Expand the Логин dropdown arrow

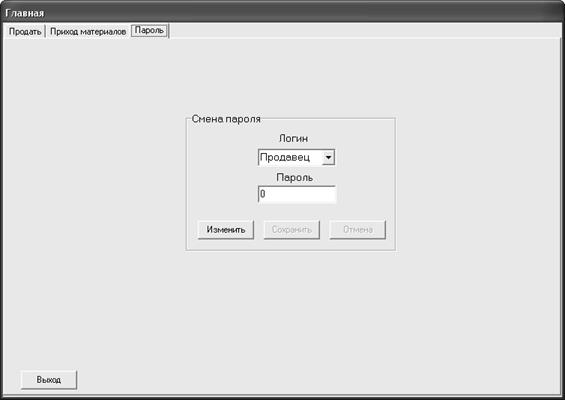[328, 157]
